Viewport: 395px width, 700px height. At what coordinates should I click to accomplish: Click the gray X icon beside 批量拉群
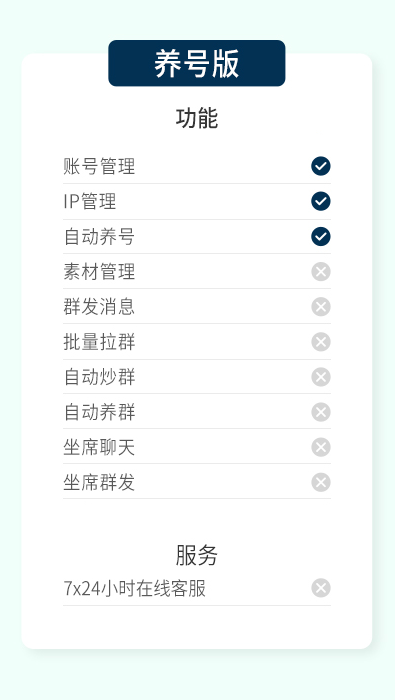pyautogui.click(x=320, y=342)
